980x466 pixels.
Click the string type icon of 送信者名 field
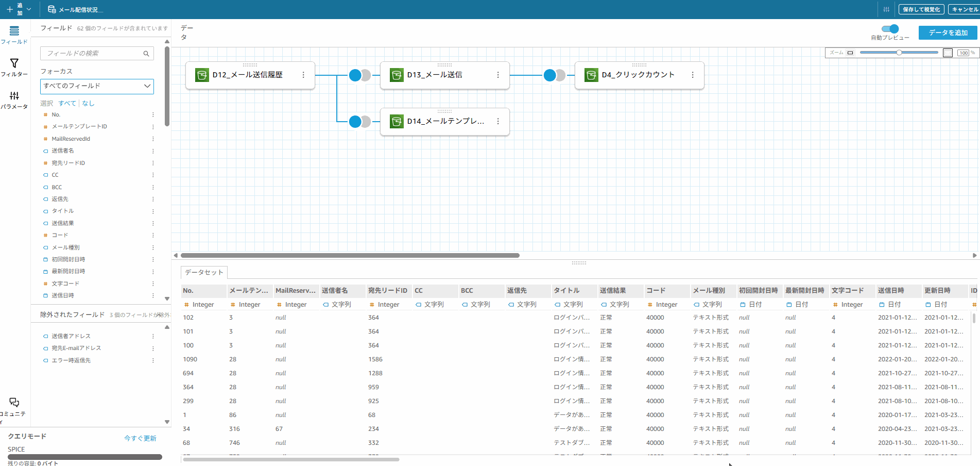(45, 151)
